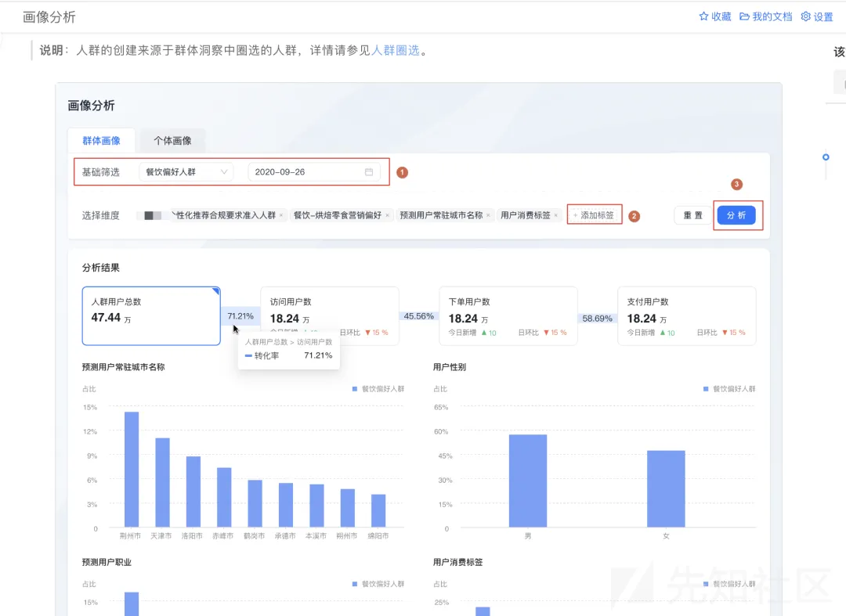Click the 天津市 bar in city chart
Image resolution: width=846 pixels, height=616 pixels.
(162, 482)
